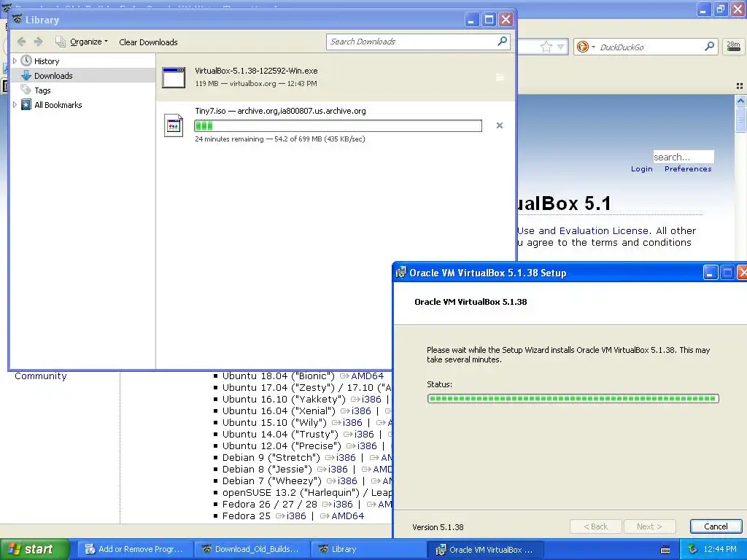Select All Bookmarks in sidebar
The height and width of the screenshot is (560, 747).
58,105
